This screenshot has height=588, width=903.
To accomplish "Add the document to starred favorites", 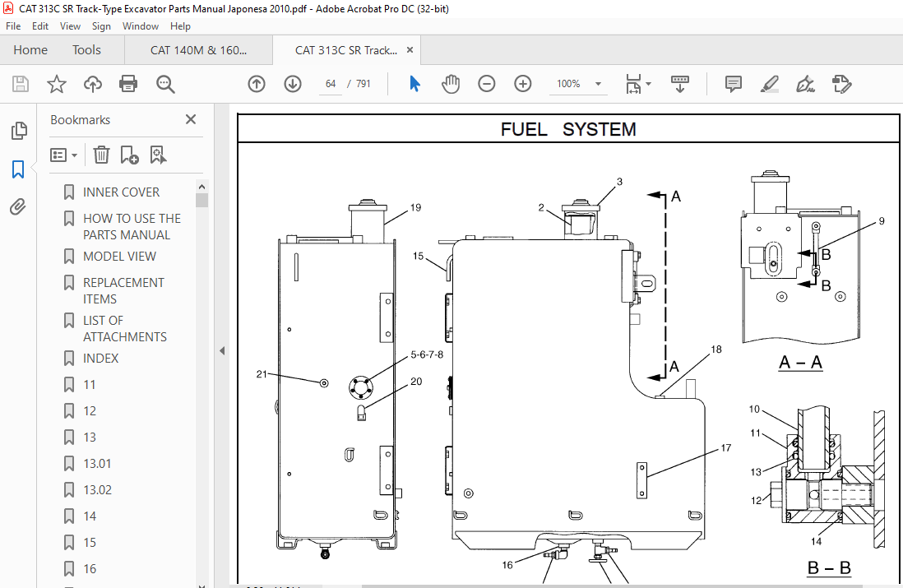I will coord(57,84).
